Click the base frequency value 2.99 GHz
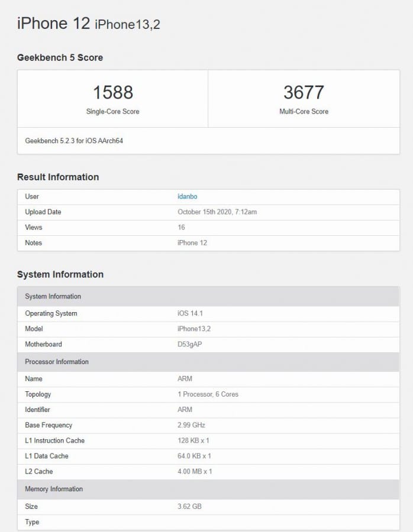The height and width of the screenshot is (532, 413). click(x=191, y=425)
